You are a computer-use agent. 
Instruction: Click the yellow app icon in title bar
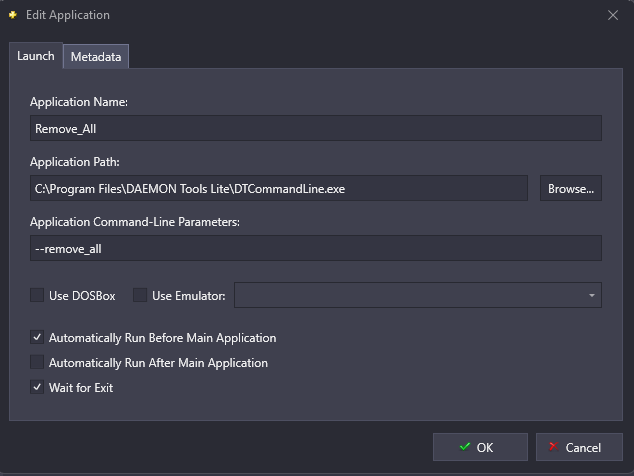coord(13,15)
